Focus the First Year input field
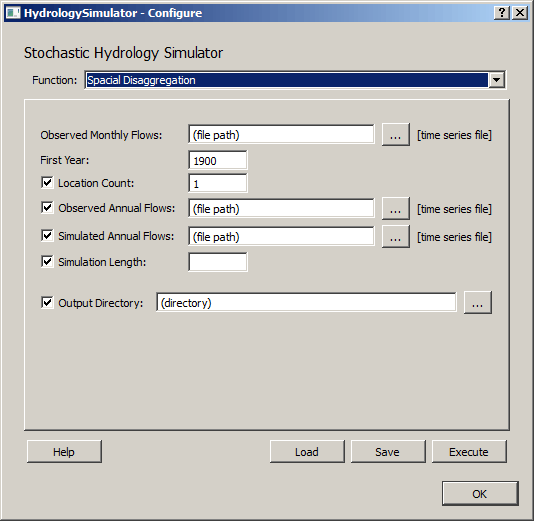The image size is (534, 521). 218,160
